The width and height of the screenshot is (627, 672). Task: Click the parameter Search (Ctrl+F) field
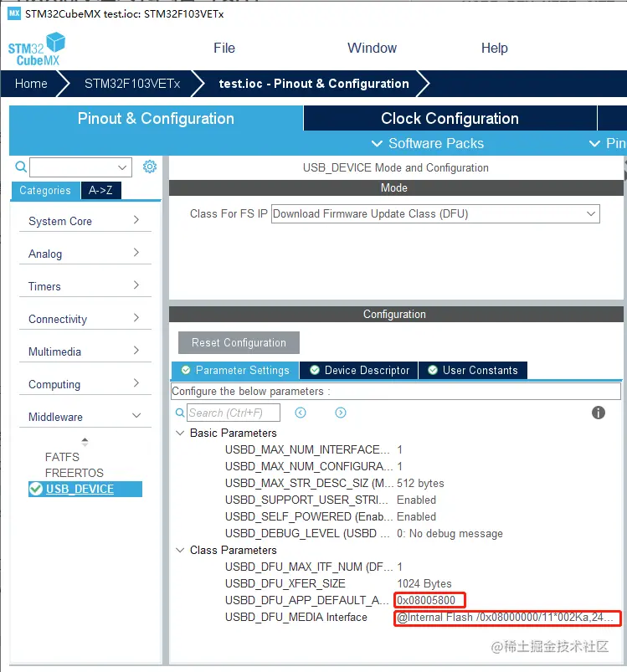[234, 413]
